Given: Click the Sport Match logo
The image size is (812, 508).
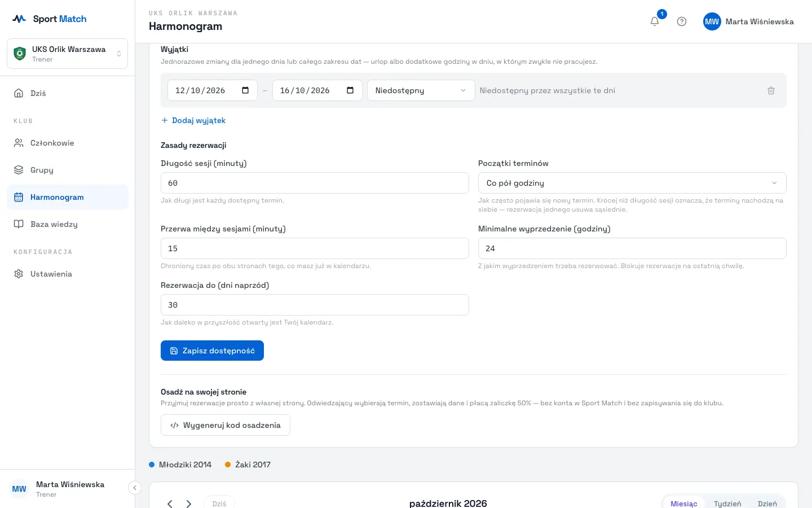Looking at the screenshot, I should 50,19.
